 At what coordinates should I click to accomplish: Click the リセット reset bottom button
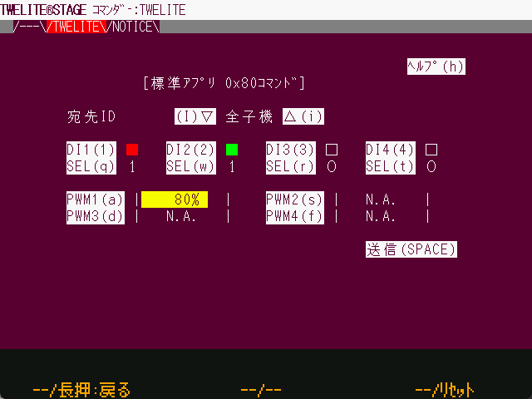tap(444, 390)
